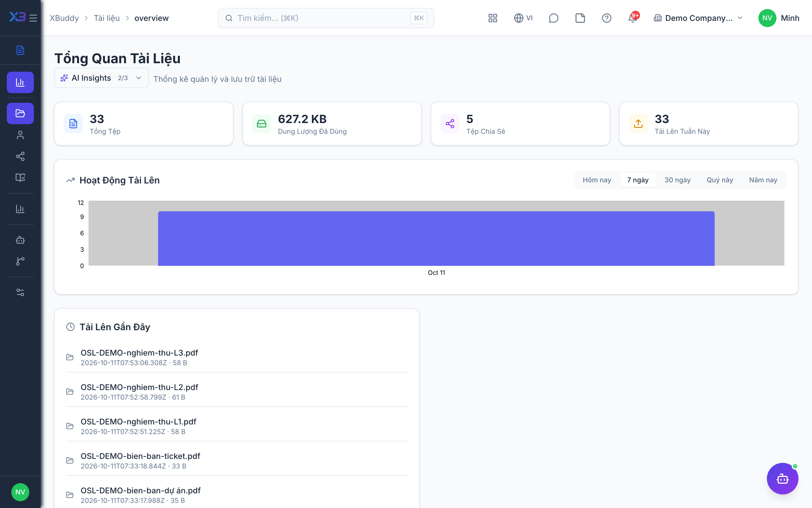Select the 30 ngày time range tab
The width and height of the screenshot is (812, 508).
(x=678, y=180)
